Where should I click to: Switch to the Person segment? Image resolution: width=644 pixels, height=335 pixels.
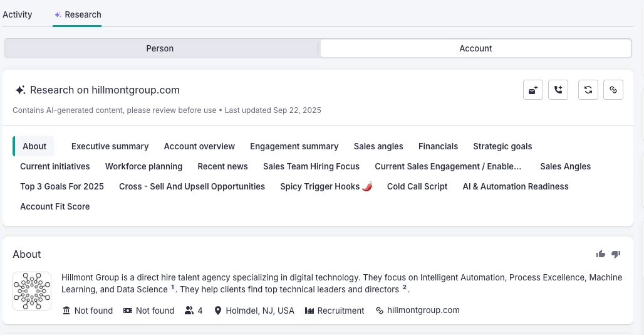click(160, 48)
